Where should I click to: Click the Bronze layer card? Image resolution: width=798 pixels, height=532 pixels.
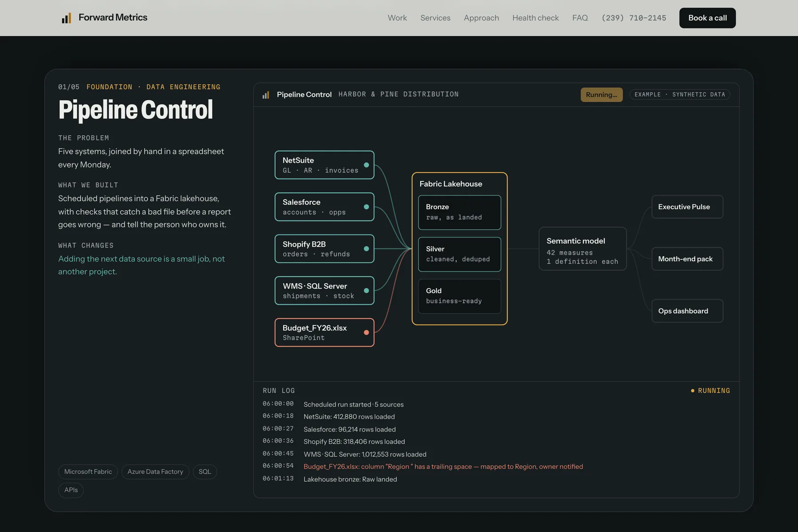point(460,212)
